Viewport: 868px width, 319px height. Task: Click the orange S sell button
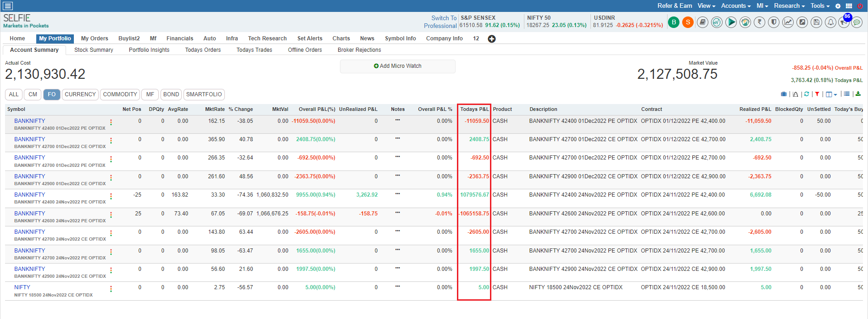coord(688,22)
